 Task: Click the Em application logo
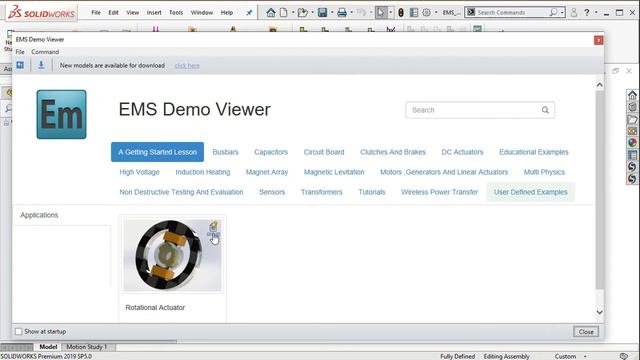pyautogui.click(x=62, y=115)
